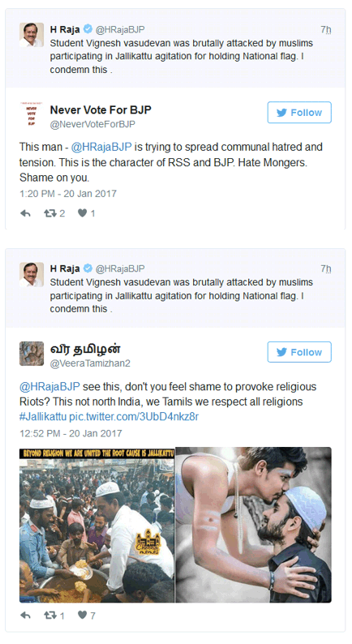Image resolution: width=352 pixels, height=644 pixels.
Task: Click H Raja avatar in first quoted tweet
Action: 32,35
